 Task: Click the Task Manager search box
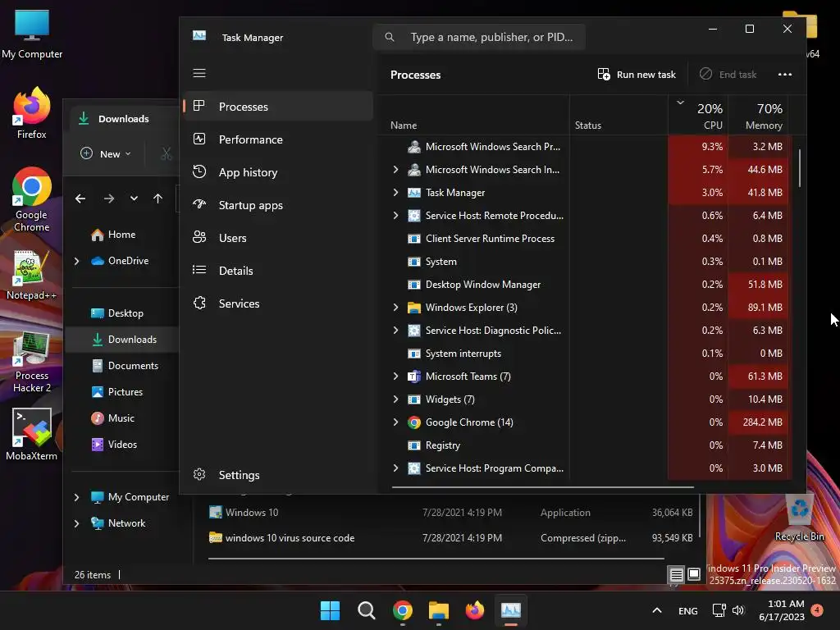click(479, 37)
